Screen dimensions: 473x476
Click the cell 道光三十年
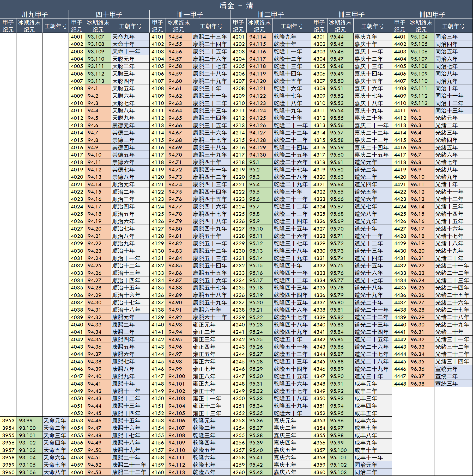click(373, 376)
